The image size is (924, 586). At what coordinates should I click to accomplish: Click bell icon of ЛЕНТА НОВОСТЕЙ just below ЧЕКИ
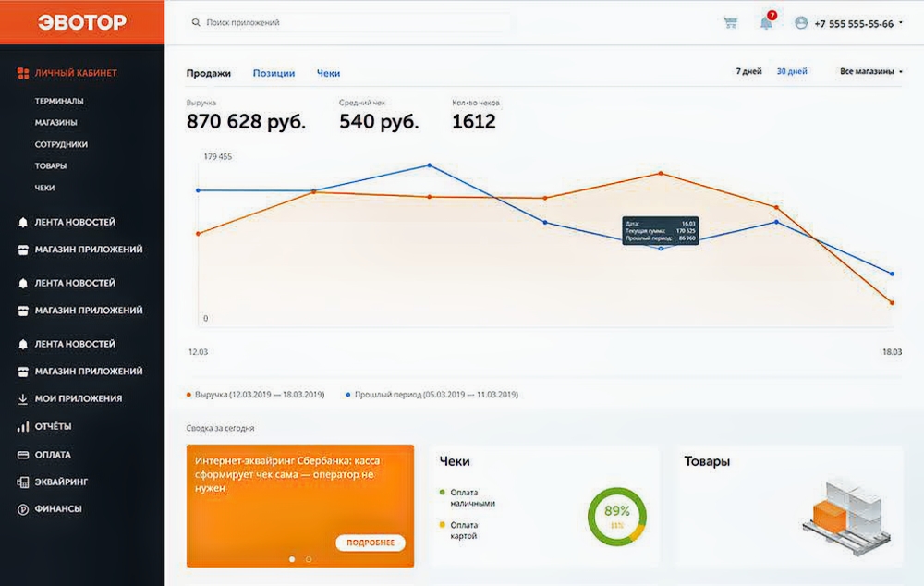click(x=23, y=222)
